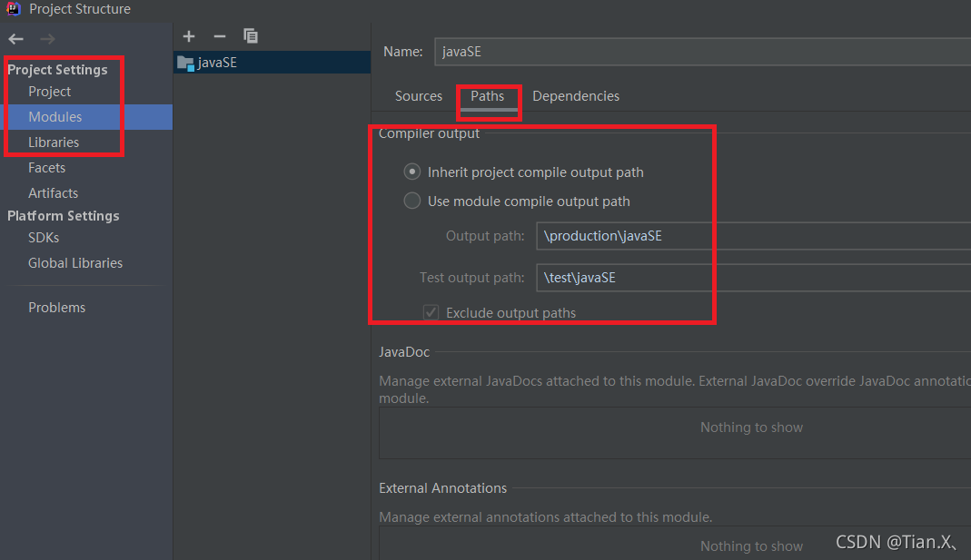Viewport: 971px width, 560px height.
Task: Toggle Exclude output paths checkbox
Action: coord(431,312)
